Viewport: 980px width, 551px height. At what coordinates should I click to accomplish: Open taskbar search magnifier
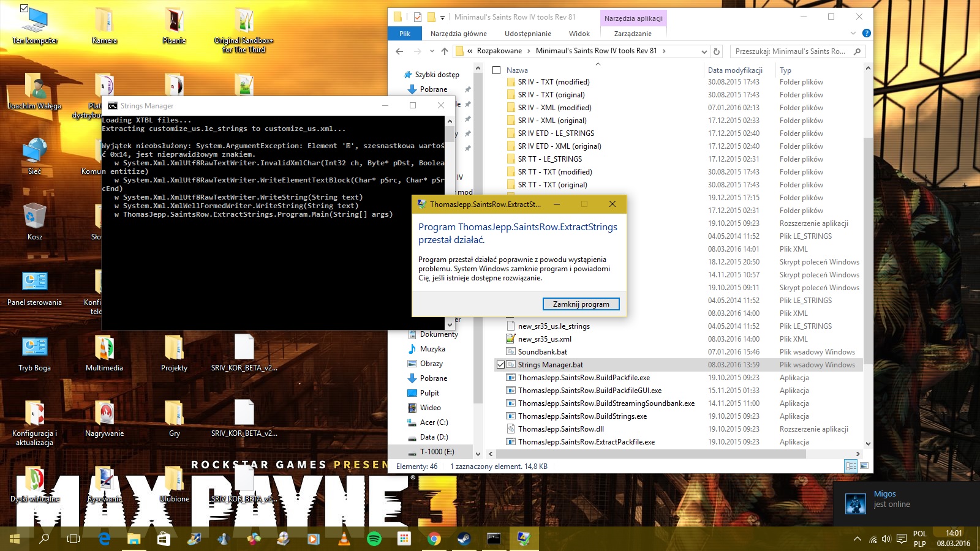44,539
